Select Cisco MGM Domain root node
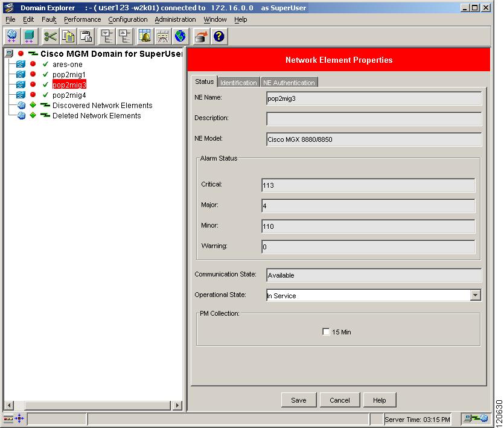This screenshot has width=504, height=428. (x=111, y=54)
